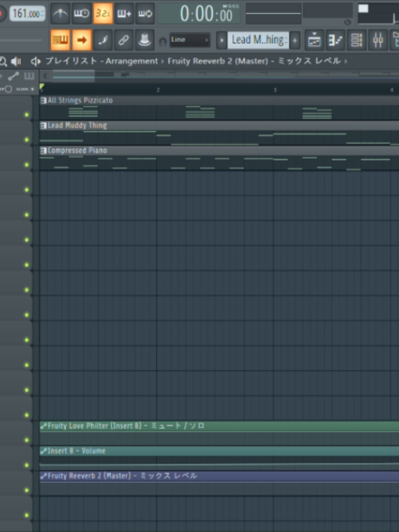The width and height of the screenshot is (399, 532).
Task: Open Fruity Reeverb 2 clip menu icon
Action: point(43,476)
